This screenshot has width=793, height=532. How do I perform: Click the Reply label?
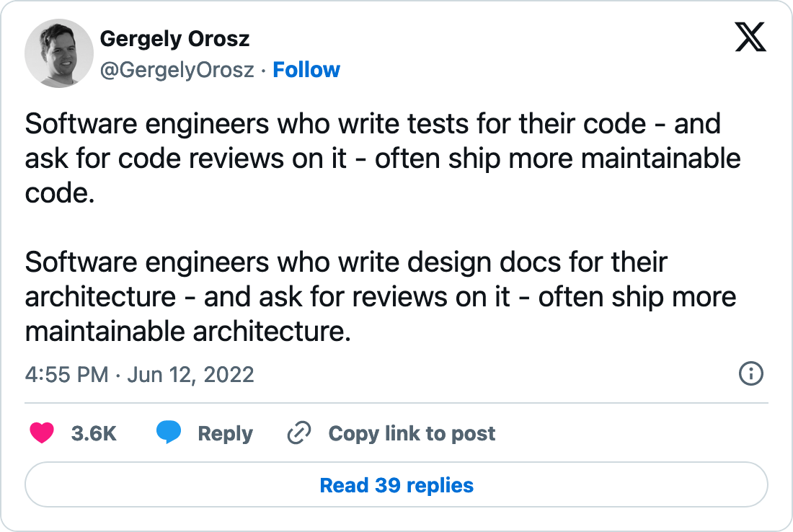point(225,433)
